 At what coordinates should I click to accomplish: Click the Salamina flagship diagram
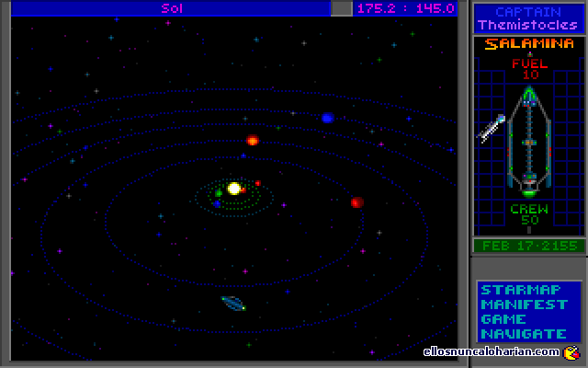pyautogui.click(x=529, y=142)
